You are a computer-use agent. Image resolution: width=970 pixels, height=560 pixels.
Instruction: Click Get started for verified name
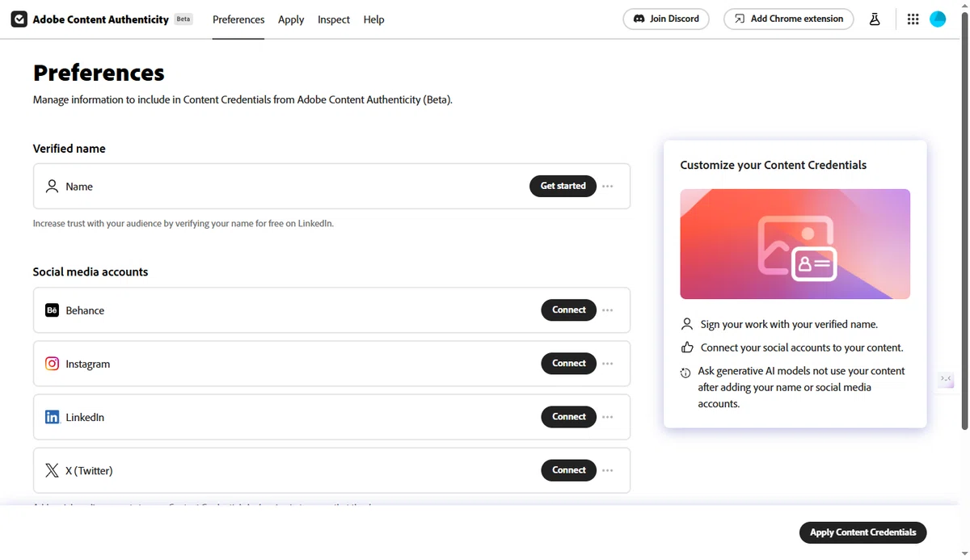[x=563, y=186]
